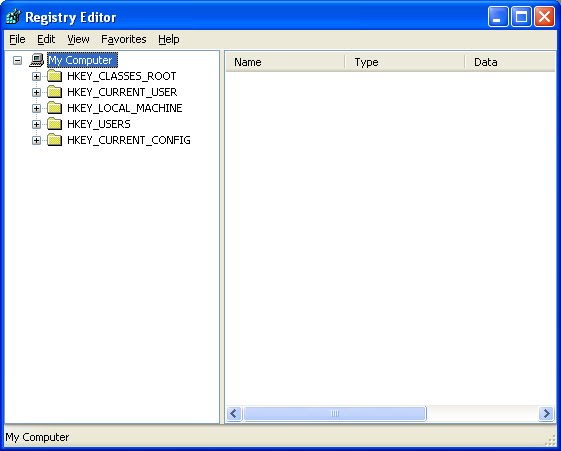Expand the HKEY_CURRENT_USER key
561x451 pixels.
pos(36,92)
